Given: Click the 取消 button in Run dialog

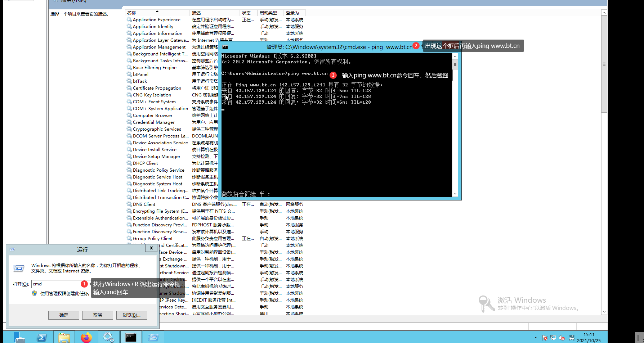Looking at the screenshot, I should tap(98, 315).
